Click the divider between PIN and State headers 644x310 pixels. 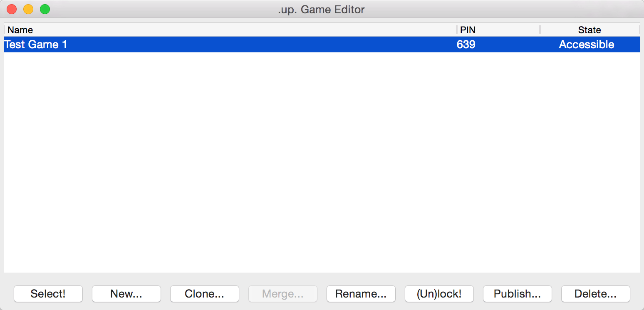tap(540, 30)
